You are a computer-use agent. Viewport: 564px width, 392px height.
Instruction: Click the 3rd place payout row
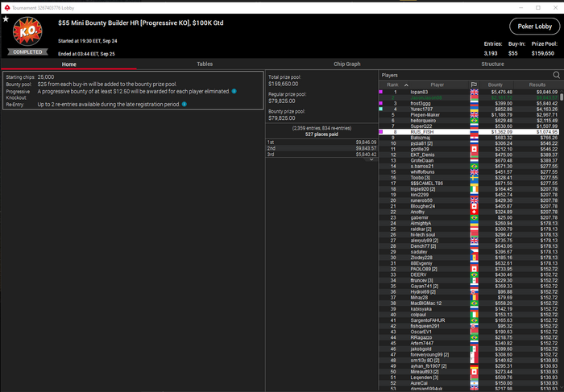(321, 155)
